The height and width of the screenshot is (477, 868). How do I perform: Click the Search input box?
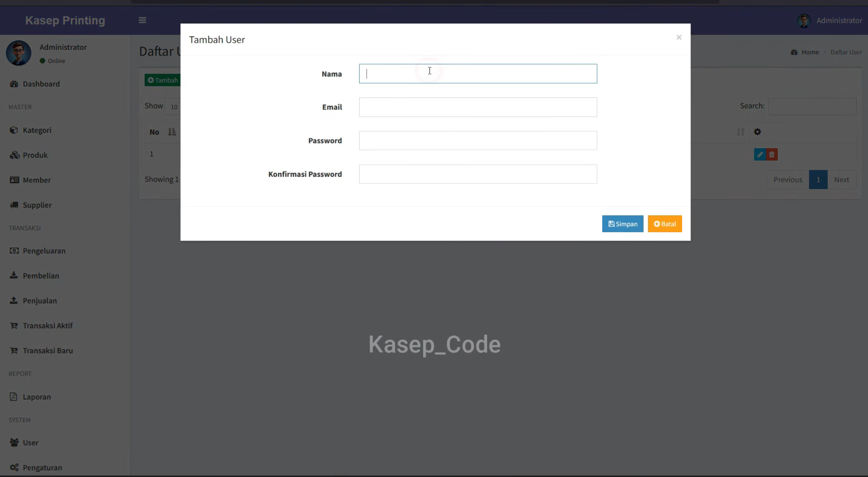[x=812, y=106]
